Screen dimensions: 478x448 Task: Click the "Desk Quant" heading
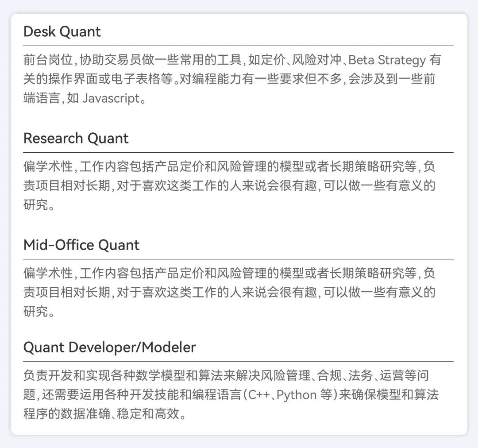click(x=62, y=32)
